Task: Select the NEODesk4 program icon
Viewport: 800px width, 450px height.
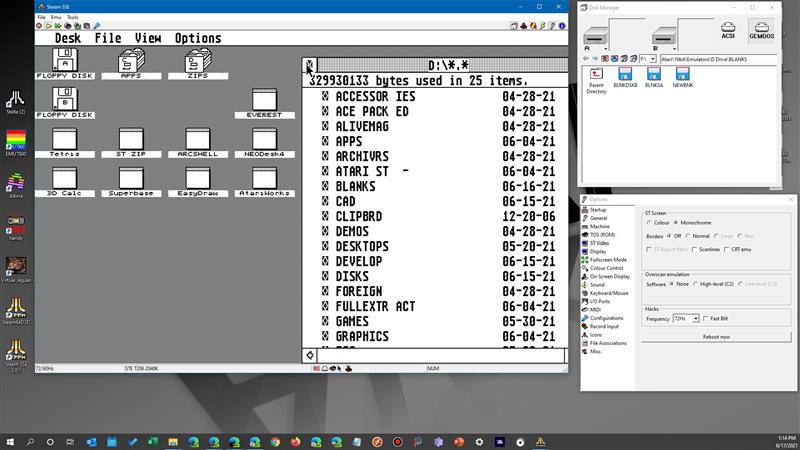Action: [264, 142]
